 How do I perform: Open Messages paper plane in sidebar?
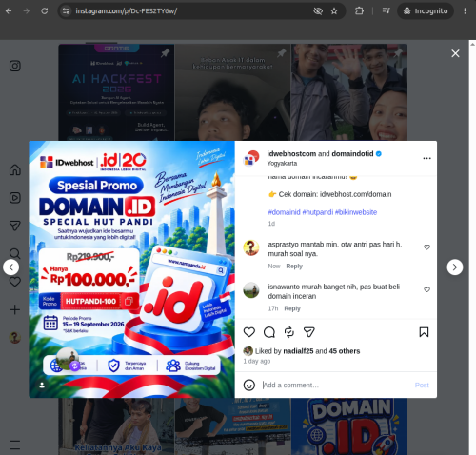[15, 226]
